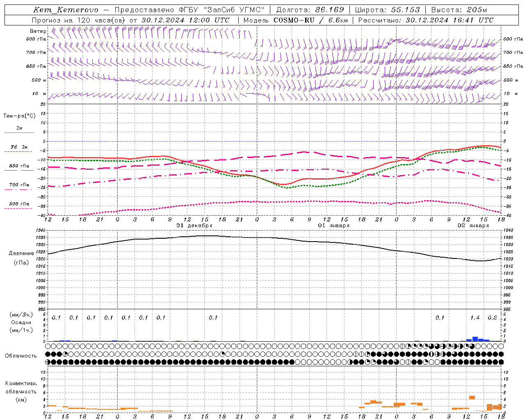The height and width of the screenshot is (420, 525).
Task: Select the computed time Рассчитано: 30.12.2024 16:41 UTC
Action: coord(426,20)
